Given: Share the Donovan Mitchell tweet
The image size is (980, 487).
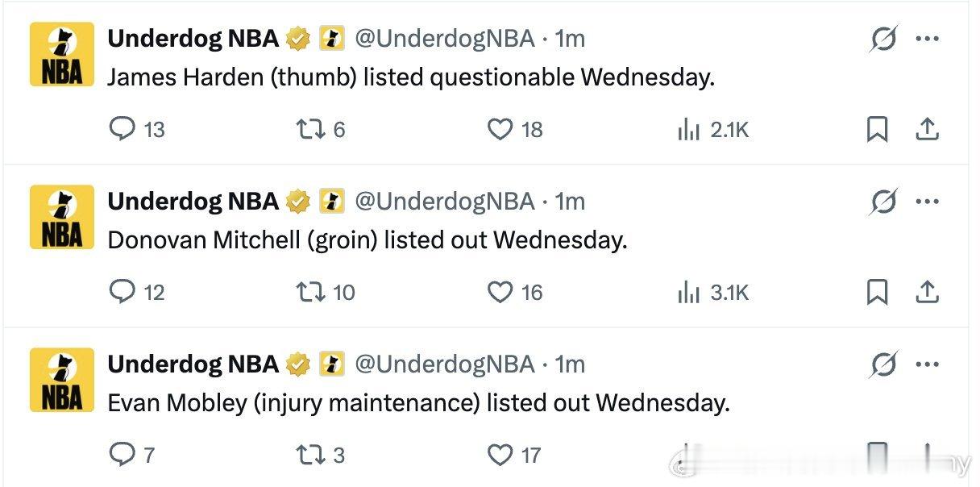Looking at the screenshot, I should [928, 292].
